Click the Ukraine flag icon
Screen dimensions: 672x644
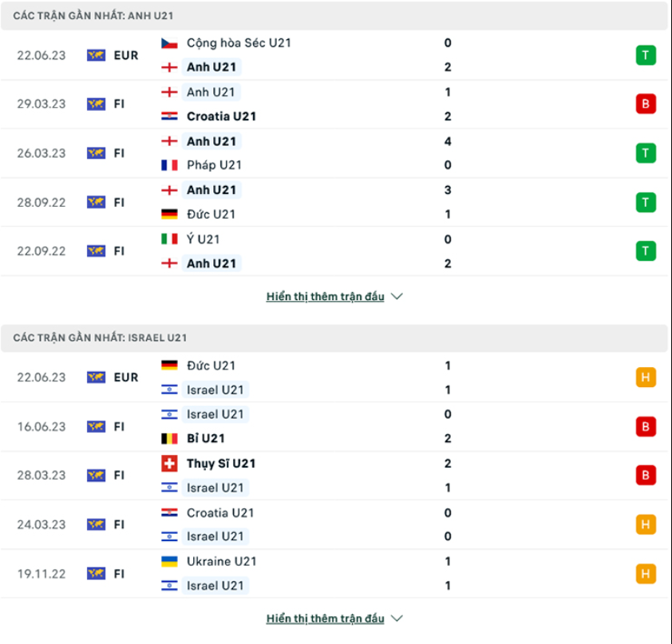click(x=169, y=561)
